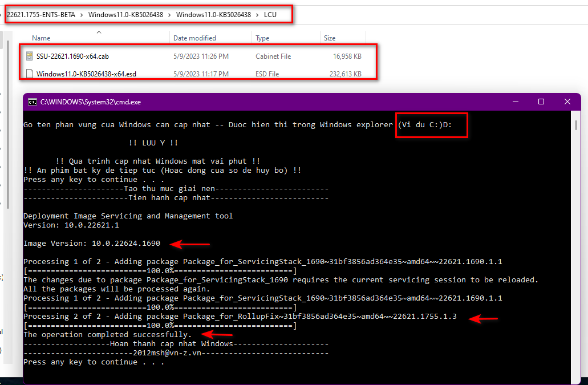Expand the chevron after 22621.1755-ENTS-BETA breadcrumb

coord(82,15)
